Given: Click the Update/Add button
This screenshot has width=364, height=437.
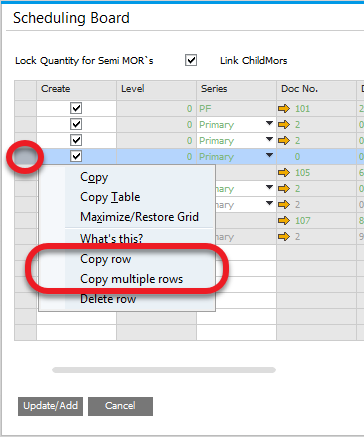Looking at the screenshot, I should pos(50,406).
